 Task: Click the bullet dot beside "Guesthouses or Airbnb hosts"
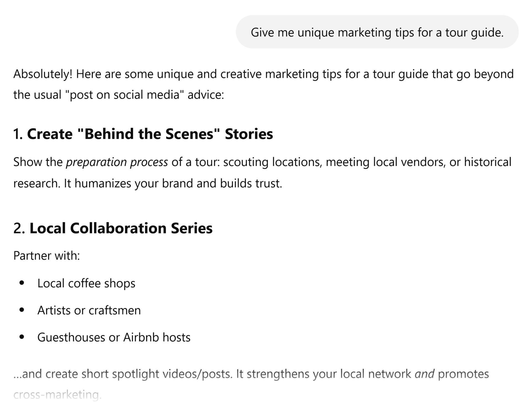(22, 337)
